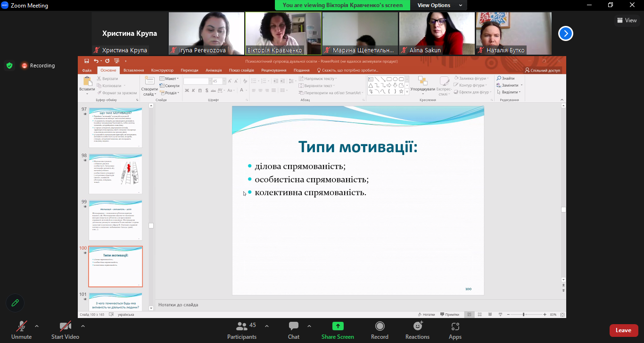
Task: Open the Participants panel
Action: click(242, 330)
